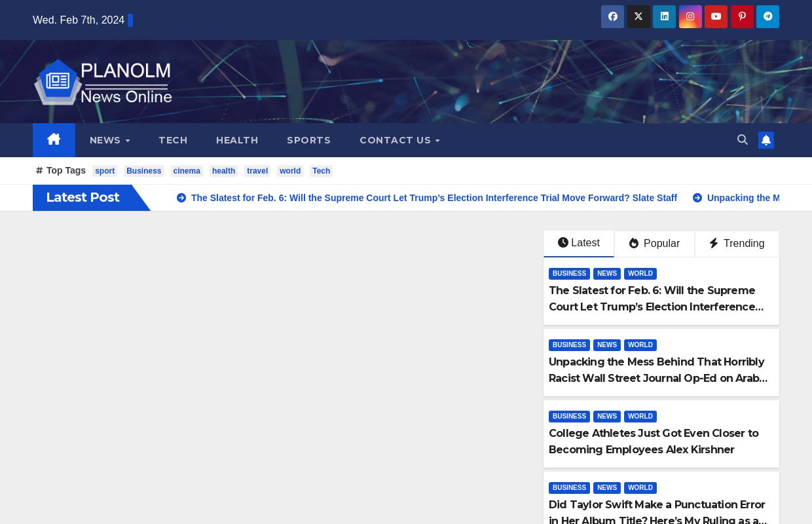Open the Pinterest social icon
812x524 pixels.
742,17
